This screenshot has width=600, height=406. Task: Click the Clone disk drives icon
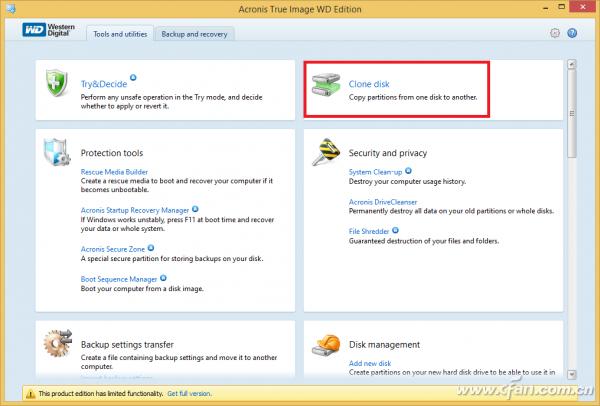[326, 84]
